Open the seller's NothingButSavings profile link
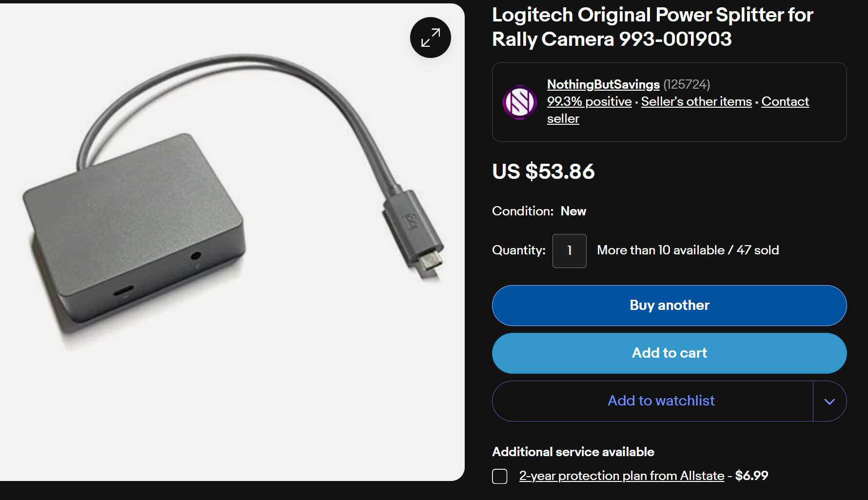Image resolution: width=868 pixels, height=500 pixels. [603, 84]
